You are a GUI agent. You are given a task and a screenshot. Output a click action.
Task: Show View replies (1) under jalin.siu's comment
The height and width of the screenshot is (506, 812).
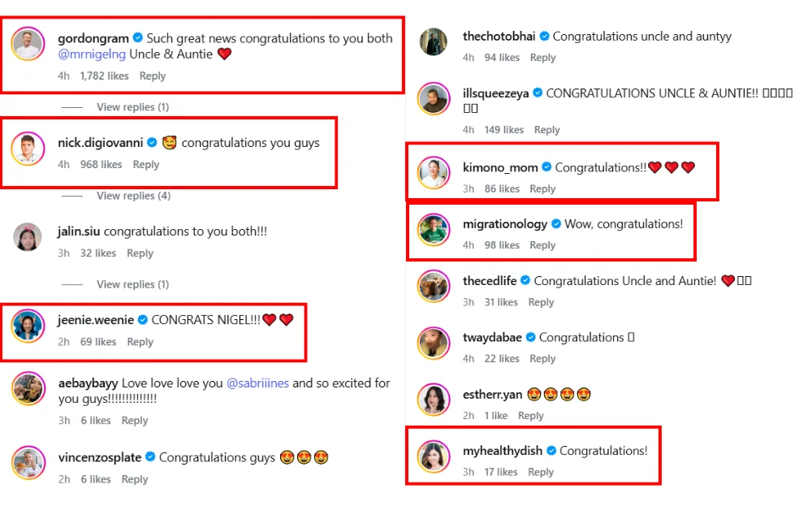pos(132,284)
